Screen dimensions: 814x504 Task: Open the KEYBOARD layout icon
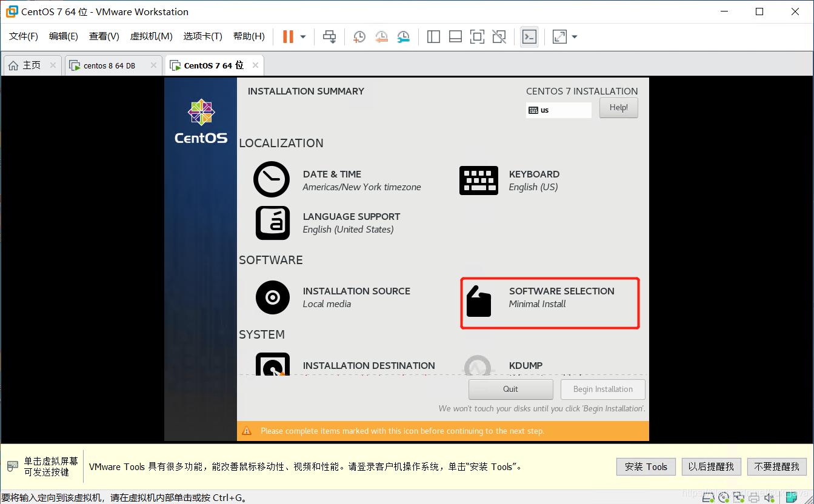pos(479,181)
